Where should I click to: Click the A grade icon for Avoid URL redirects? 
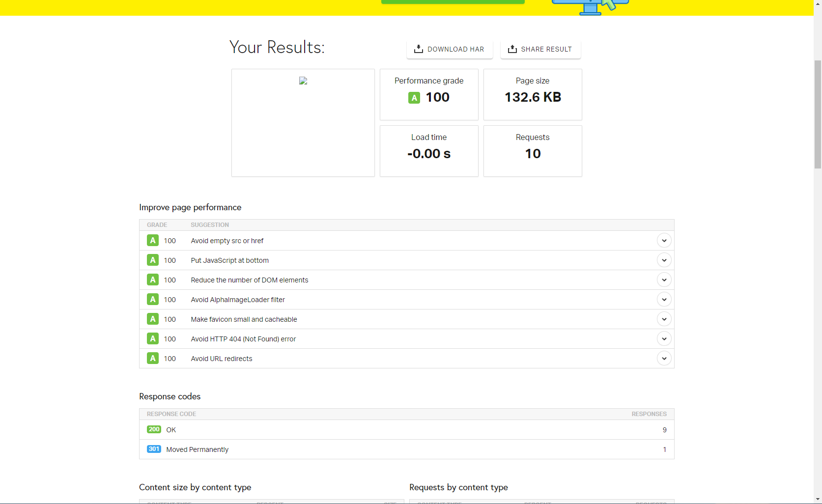153,359
